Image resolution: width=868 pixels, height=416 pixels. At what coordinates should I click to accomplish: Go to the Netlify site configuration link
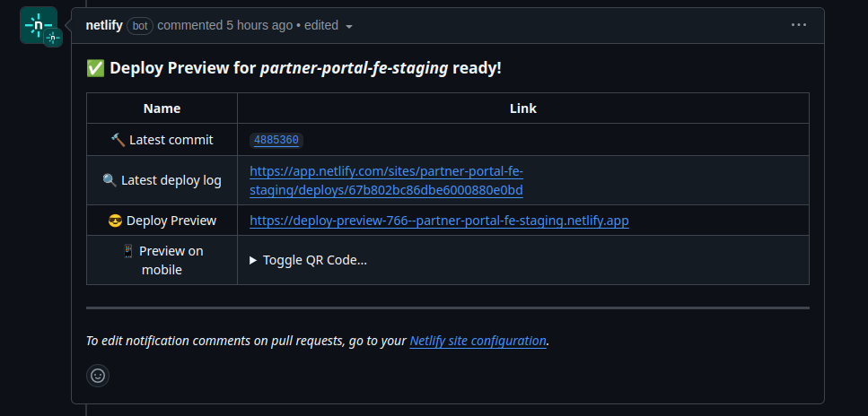(x=478, y=341)
